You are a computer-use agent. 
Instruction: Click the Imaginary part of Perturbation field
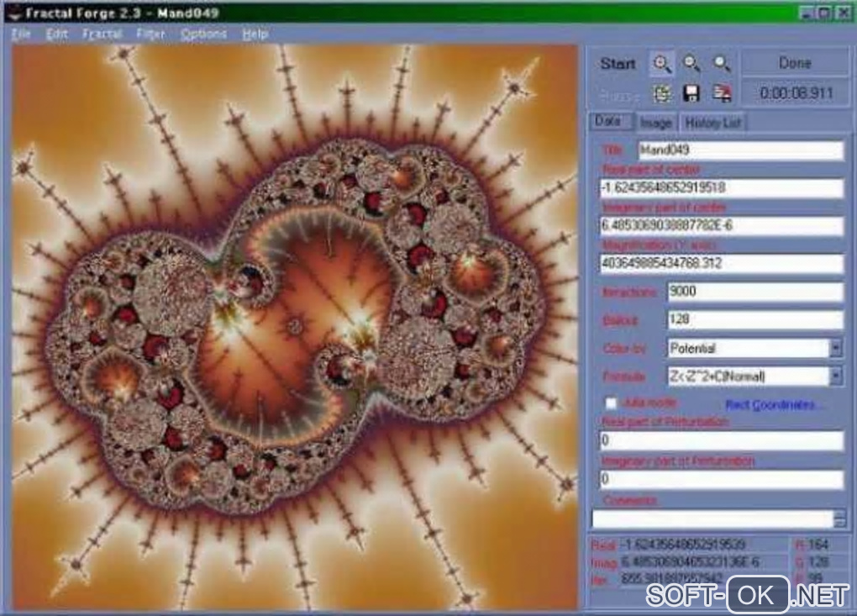[x=721, y=479]
